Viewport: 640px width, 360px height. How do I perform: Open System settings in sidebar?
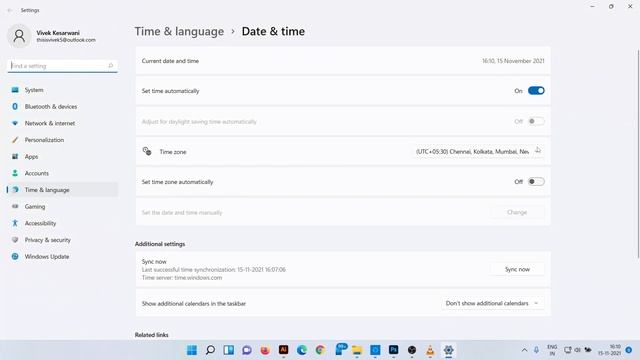[62, 90]
